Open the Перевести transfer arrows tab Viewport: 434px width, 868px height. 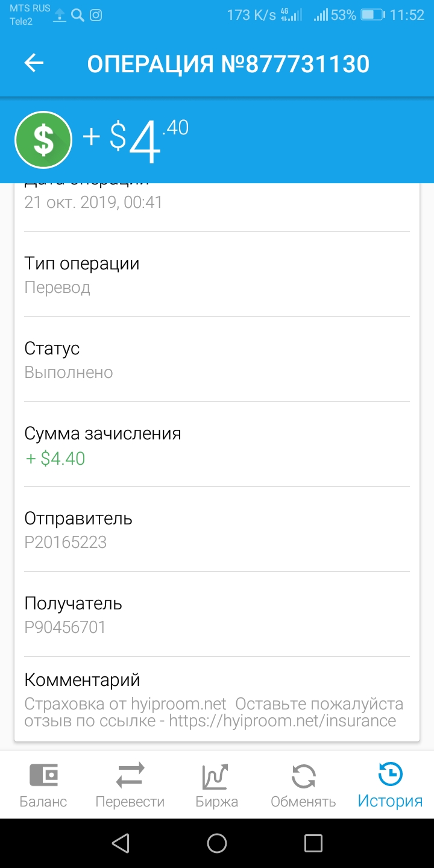click(x=130, y=785)
